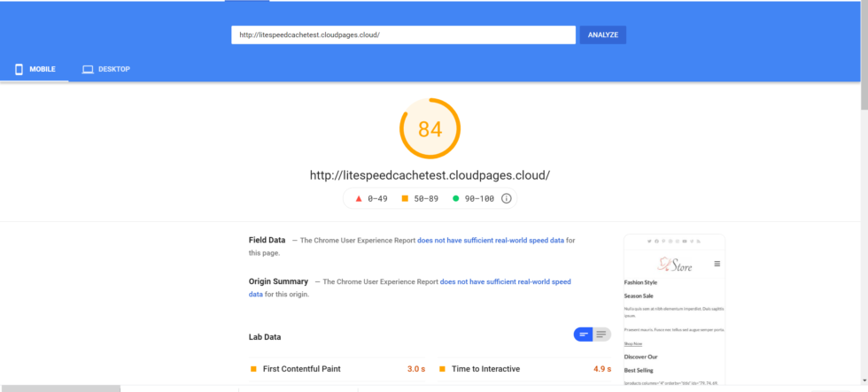Switch Lab Data to expanded list view

tap(602, 334)
